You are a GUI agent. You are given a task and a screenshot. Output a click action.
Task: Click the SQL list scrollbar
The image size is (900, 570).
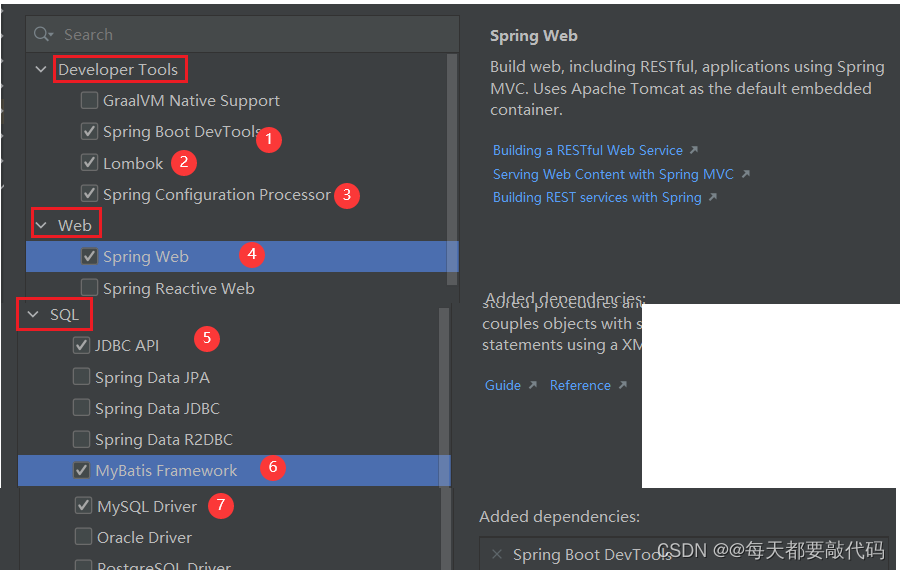pyautogui.click(x=444, y=396)
